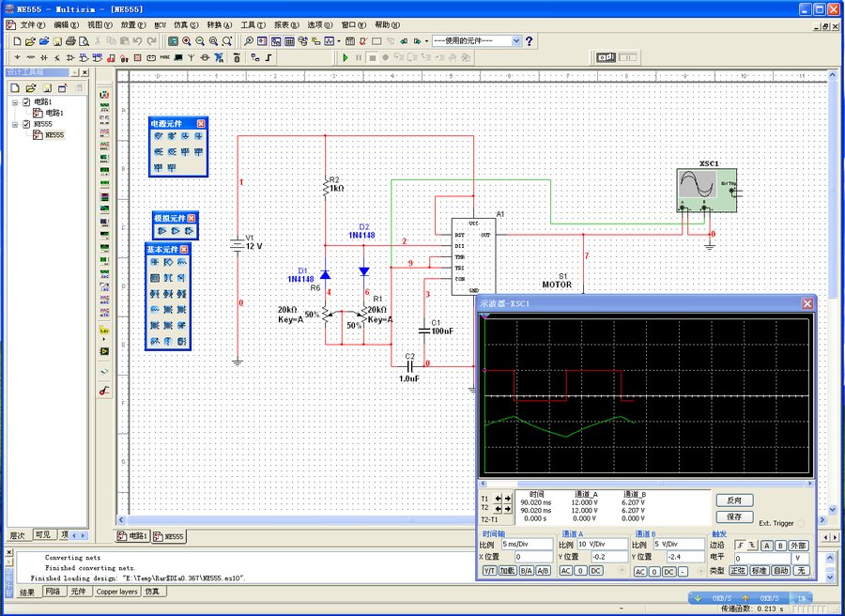Click the blue Help question mark icon
Screen dimensions: 845x616
click(530, 41)
